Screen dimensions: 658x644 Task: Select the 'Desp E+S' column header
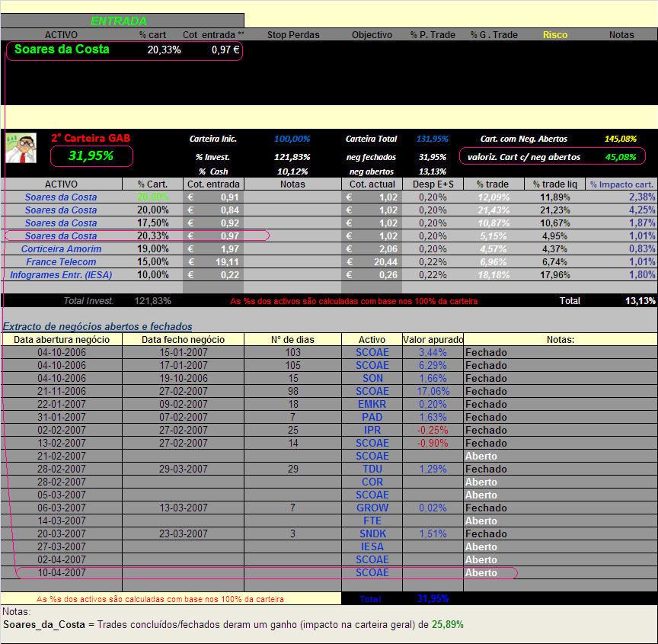coord(433,184)
